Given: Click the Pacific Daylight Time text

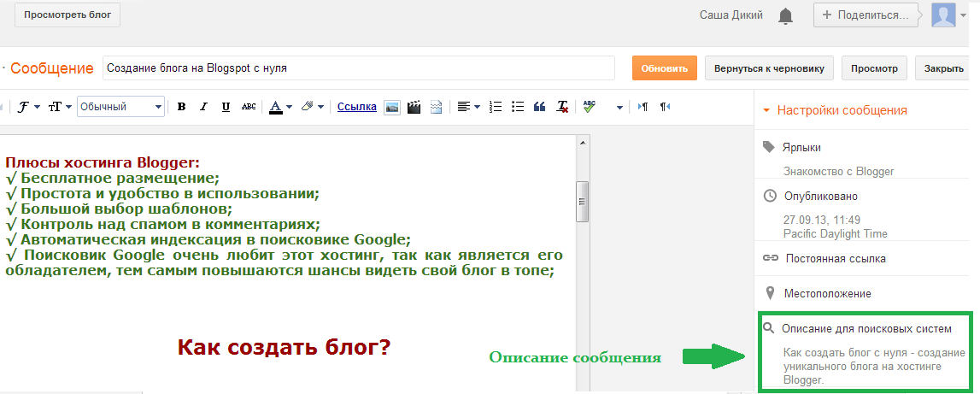Looking at the screenshot, I should click(835, 234).
